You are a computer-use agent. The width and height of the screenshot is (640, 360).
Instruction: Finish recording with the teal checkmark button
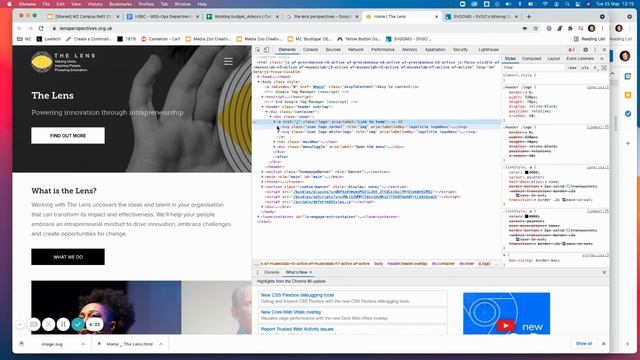pyautogui.click(x=78, y=324)
